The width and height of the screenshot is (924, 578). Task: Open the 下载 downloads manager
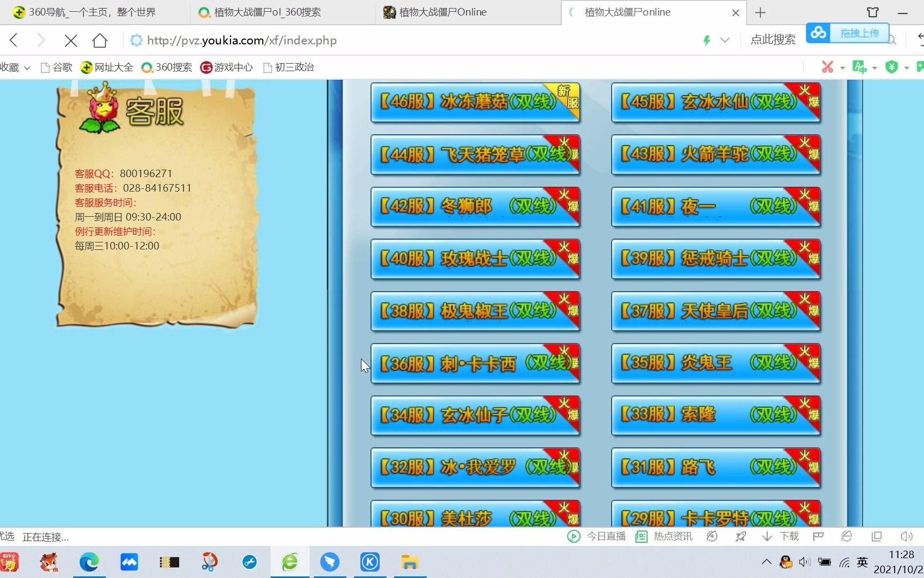click(780, 536)
